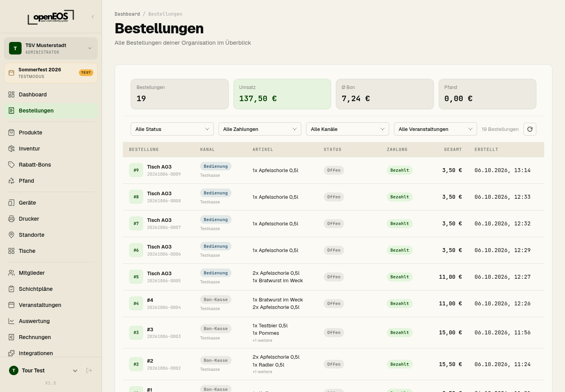Click the Bezahlt badge on order #5
The image size is (565, 392).
pos(400,277)
